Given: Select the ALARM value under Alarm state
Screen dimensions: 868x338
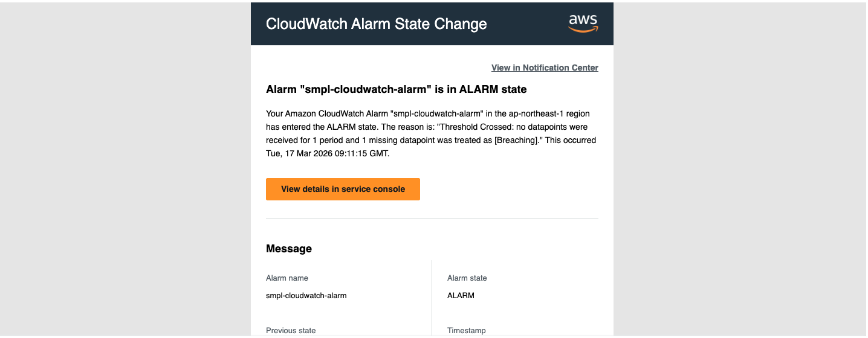Looking at the screenshot, I should [461, 296].
